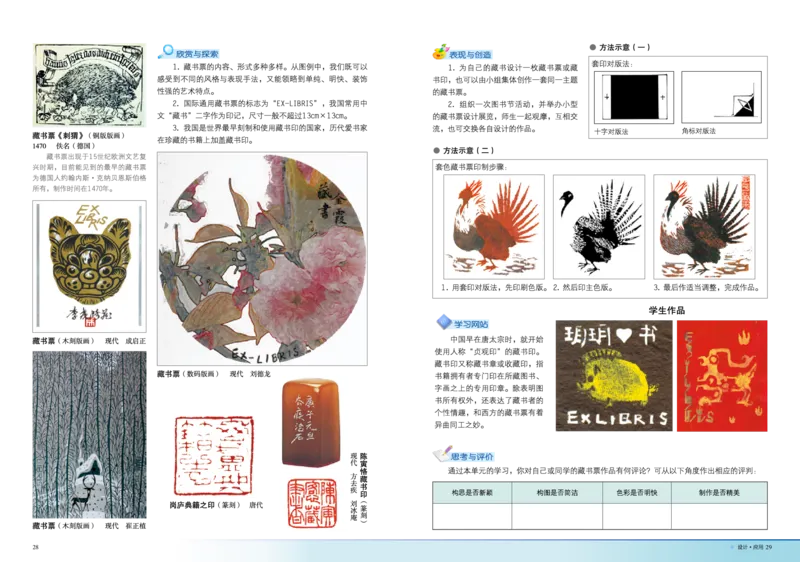Select the 思考与评价 section heading

pos(472,456)
